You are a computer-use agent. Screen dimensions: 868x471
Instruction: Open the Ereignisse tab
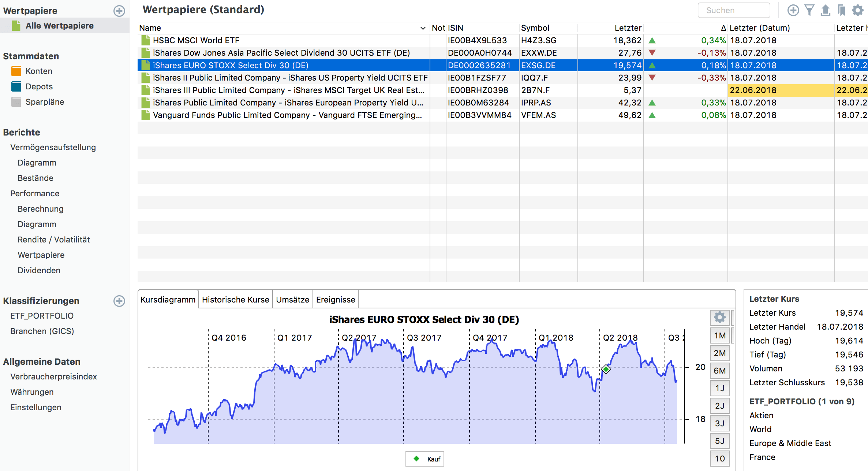(x=336, y=300)
